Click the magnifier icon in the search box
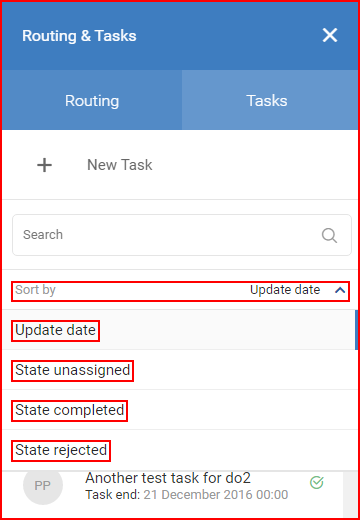 tap(329, 235)
